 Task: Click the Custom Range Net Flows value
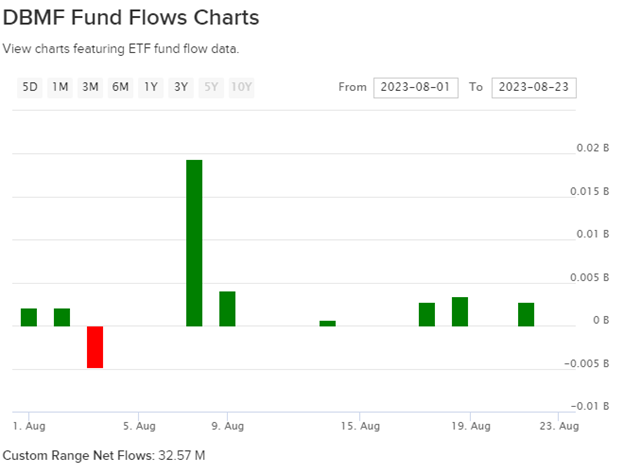click(x=174, y=455)
